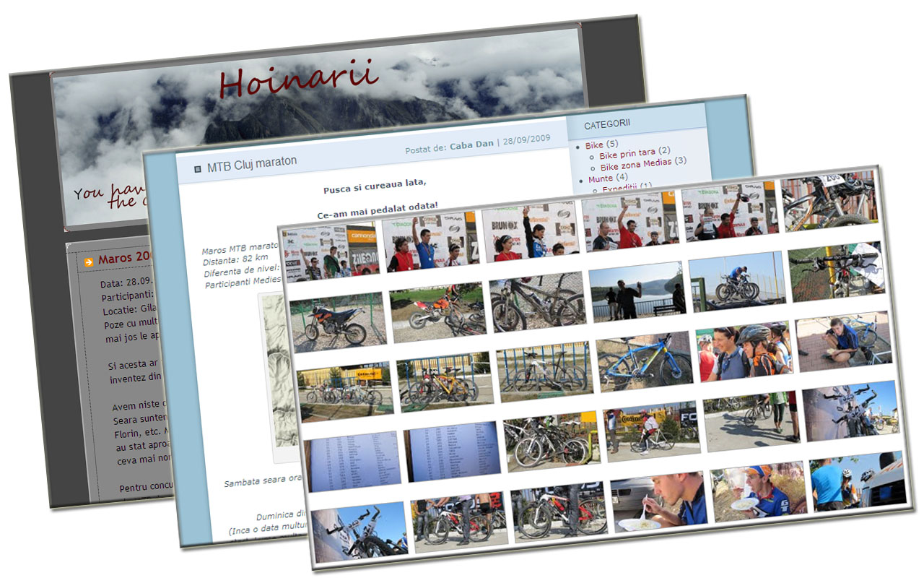The height and width of the screenshot is (578, 924).
Task: Click the orange arrow icon beside Maros post title
Action: [x=89, y=262]
